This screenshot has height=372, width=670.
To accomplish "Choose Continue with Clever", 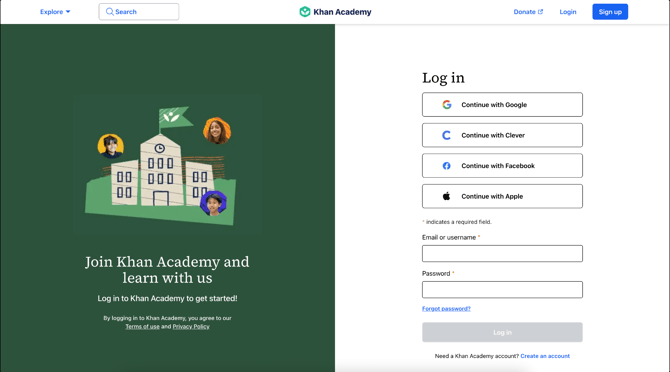I will click(x=502, y=135).
